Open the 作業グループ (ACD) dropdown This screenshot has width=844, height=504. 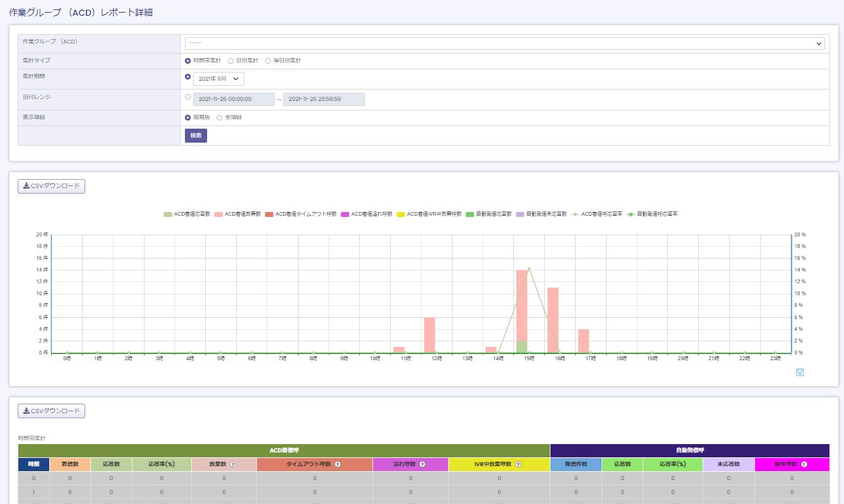[504, 44]
